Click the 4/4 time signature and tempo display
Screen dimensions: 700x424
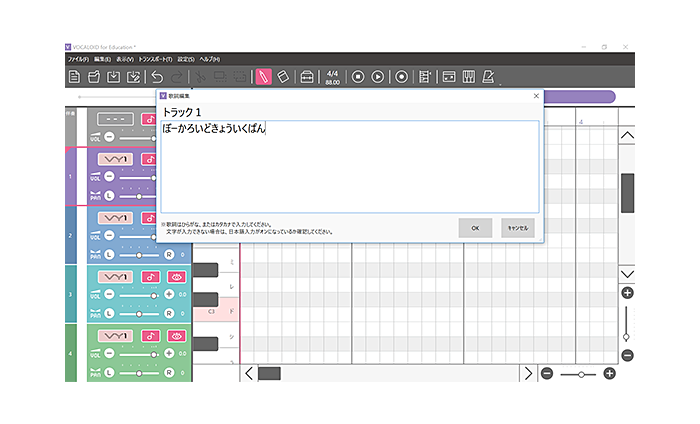point(333,77)
